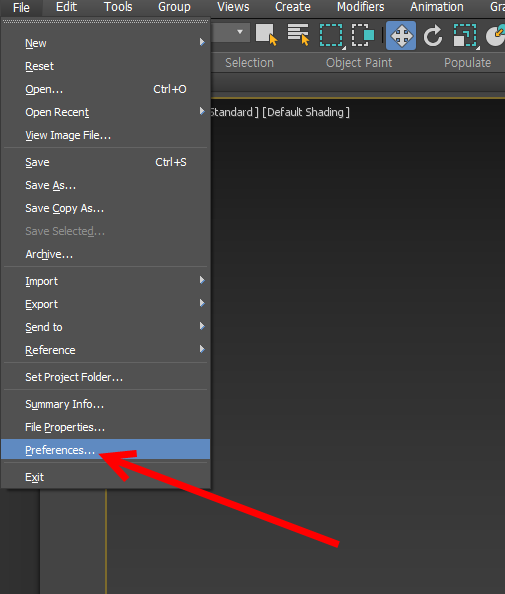Choose Save from the File menu
The image size is (505, 594).
(x=106, y=163)
